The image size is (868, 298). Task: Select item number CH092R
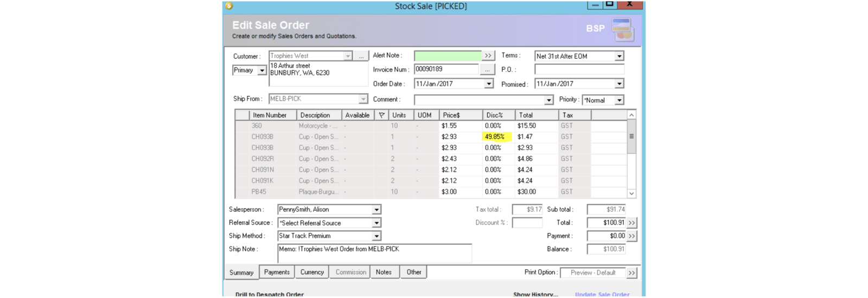tap(263, 159)
